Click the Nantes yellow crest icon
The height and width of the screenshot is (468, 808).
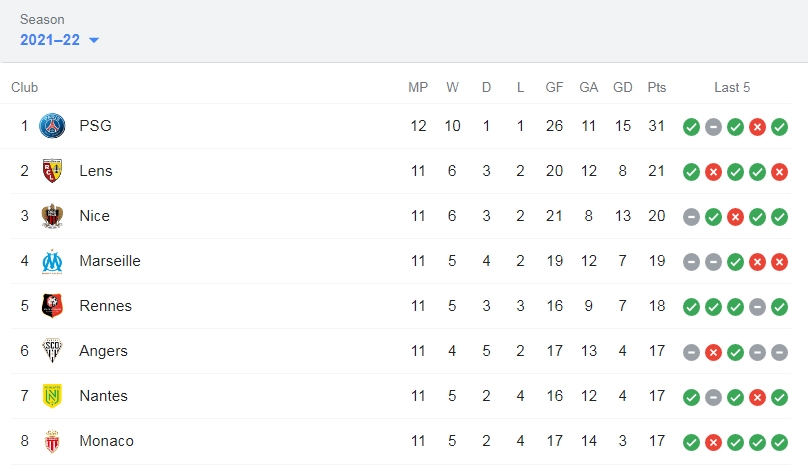[x=52, y=396]
